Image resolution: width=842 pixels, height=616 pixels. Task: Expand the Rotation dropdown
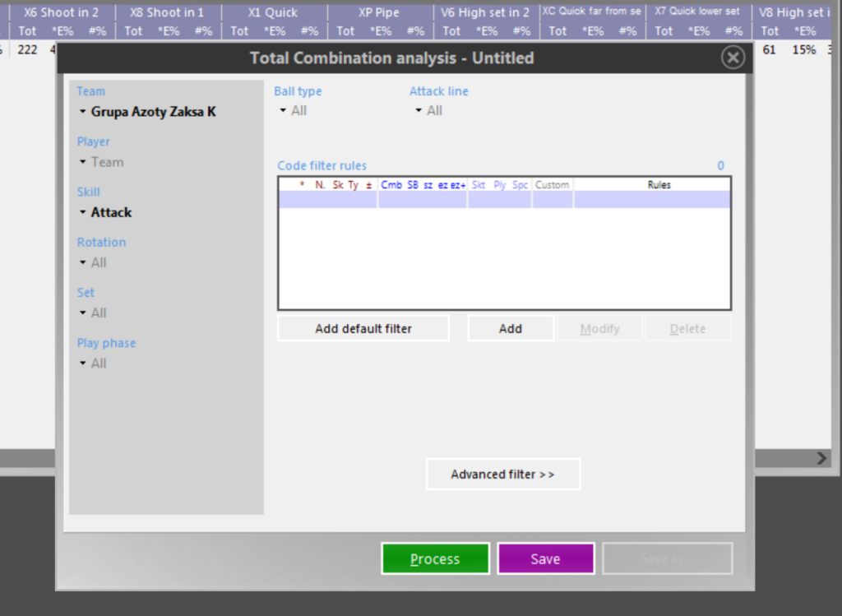[93, 262]
